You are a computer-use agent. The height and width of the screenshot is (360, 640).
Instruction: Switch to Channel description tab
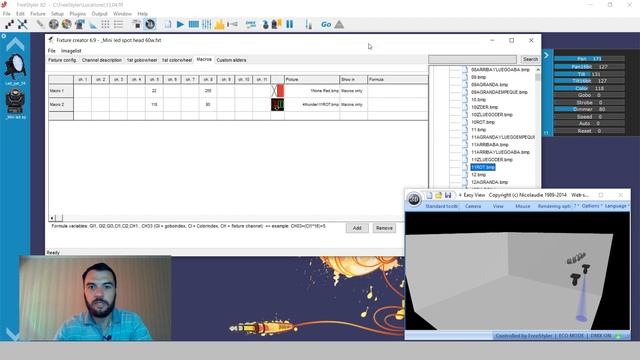[x=102, y=60]
